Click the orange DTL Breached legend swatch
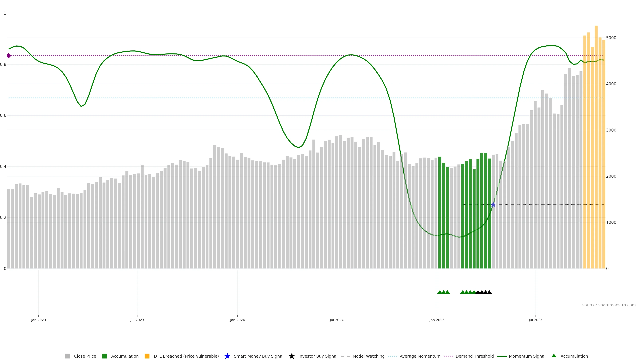The image size is (644, 362). point(147,356)
